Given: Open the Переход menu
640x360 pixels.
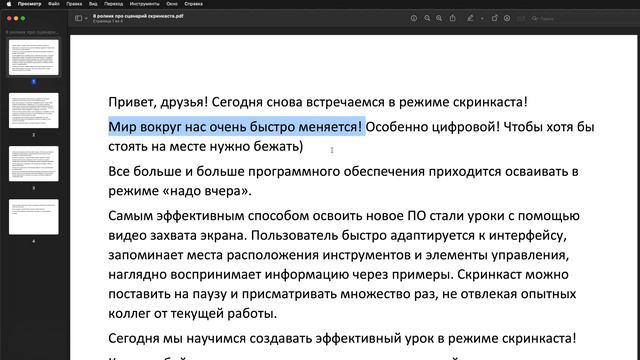Looking at the screenshot, I should point(113,4).
